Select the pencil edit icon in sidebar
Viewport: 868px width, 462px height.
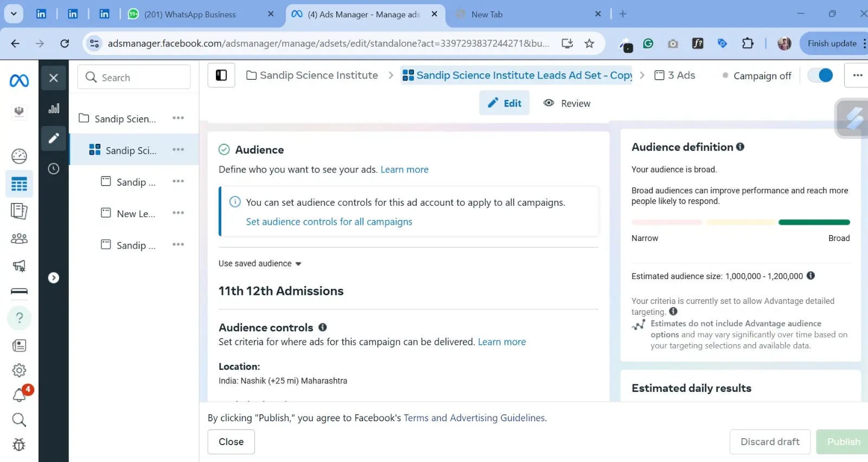click(54, 138)
